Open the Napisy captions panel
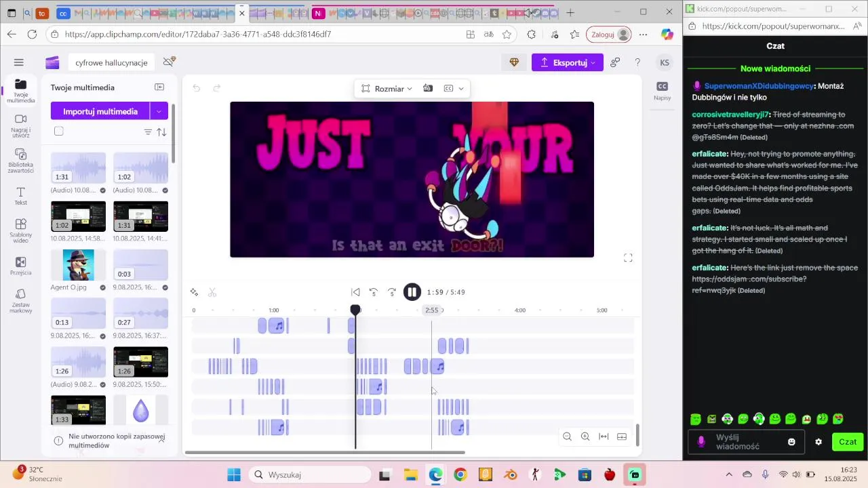868x488 pixels. coord(663,91)
